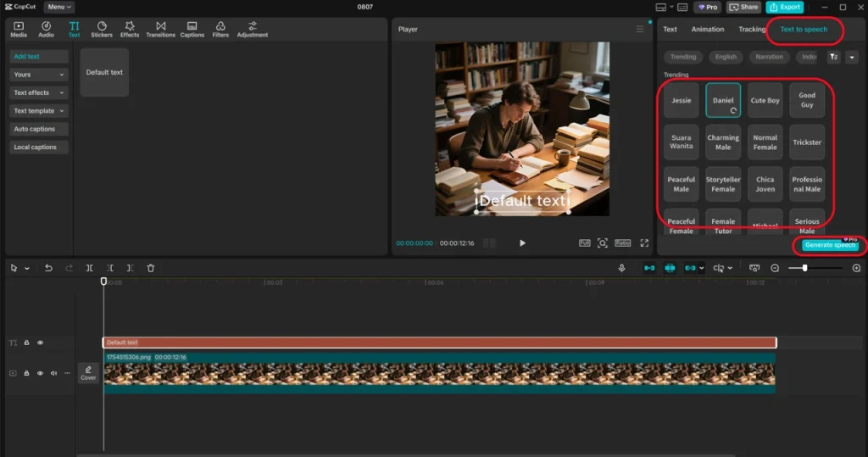Click the Generate speech button
868x457 pixels.
pyautogui.click(x=830, y=245)
